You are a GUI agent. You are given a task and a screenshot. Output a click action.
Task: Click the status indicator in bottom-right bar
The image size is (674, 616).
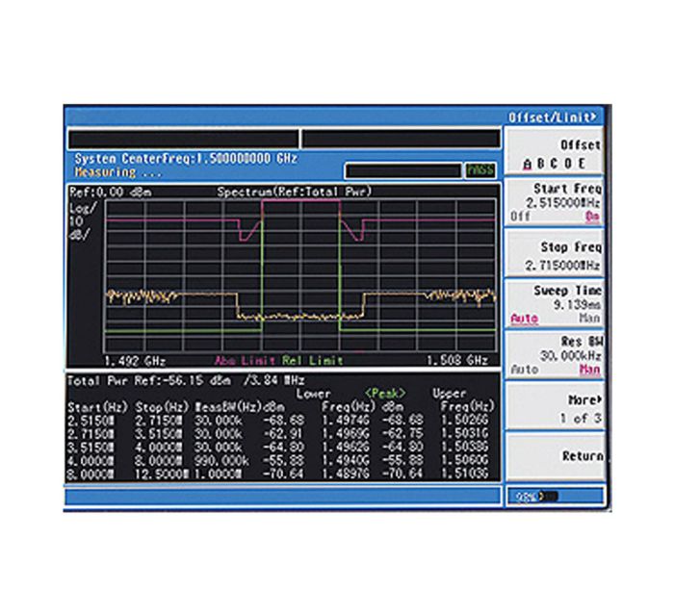(x=536, y=497)
